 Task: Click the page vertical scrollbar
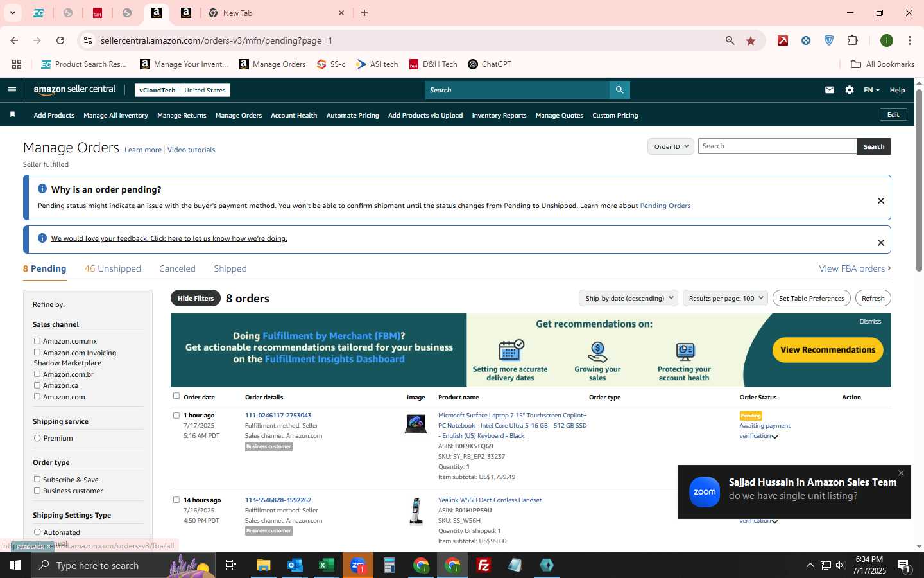click(x=919, y=180)
